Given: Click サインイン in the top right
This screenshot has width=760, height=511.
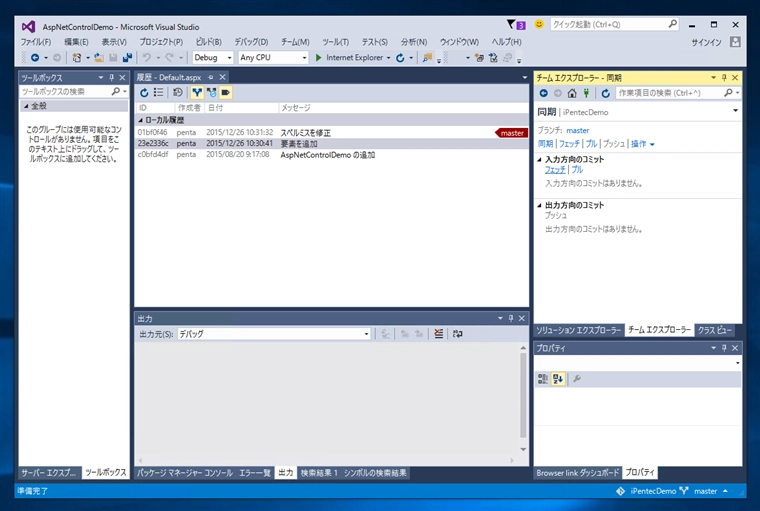Looking at the screenshot, I should point(706,43).
